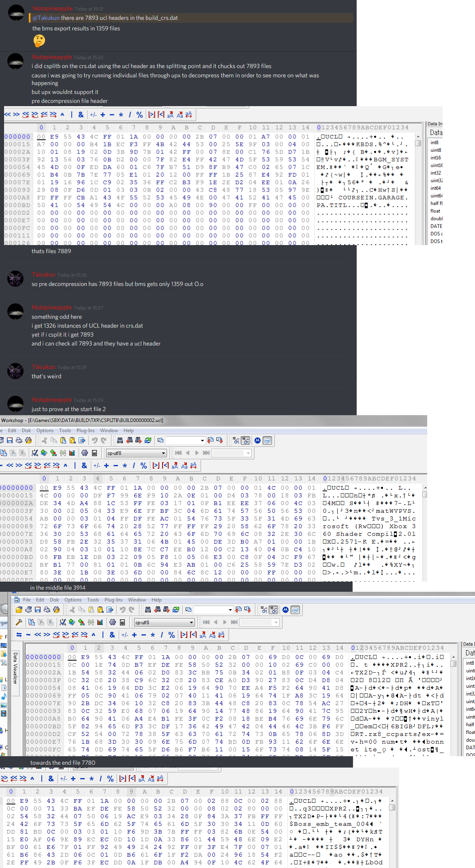This screenshot has width=475, height=868.
Task: Click shift left (<<) in top hex editor snippet
Action: (7, 115)
